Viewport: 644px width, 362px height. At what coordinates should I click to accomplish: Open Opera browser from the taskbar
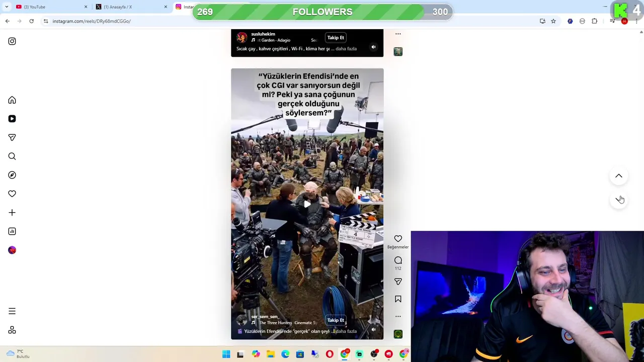point(330,354)
